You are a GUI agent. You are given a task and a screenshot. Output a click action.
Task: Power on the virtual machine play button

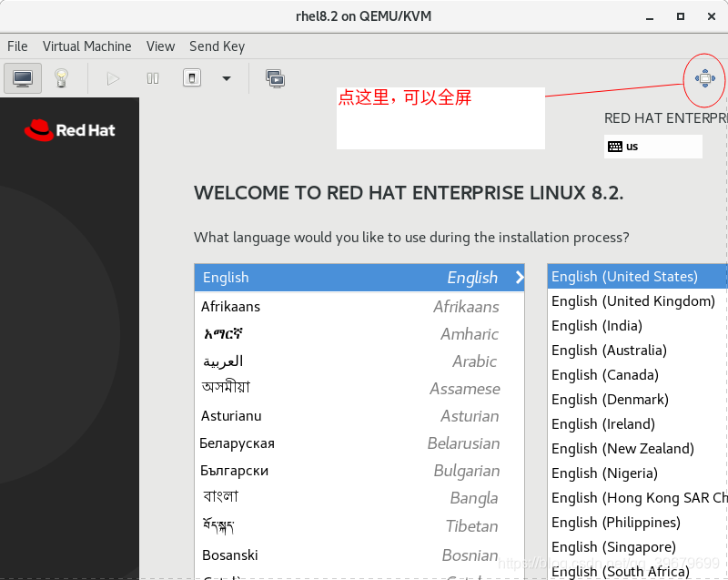point(112,78)
